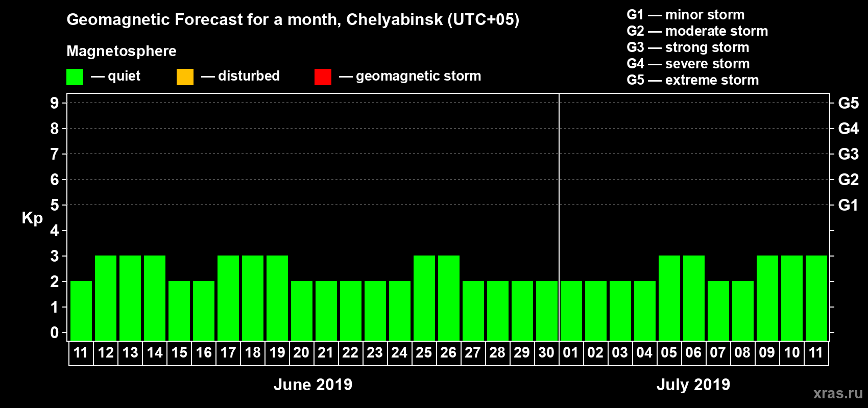This screenshot has width=868, height=408.
Task: Click the G1 label on right axis
Action: [x=849, y=205]
